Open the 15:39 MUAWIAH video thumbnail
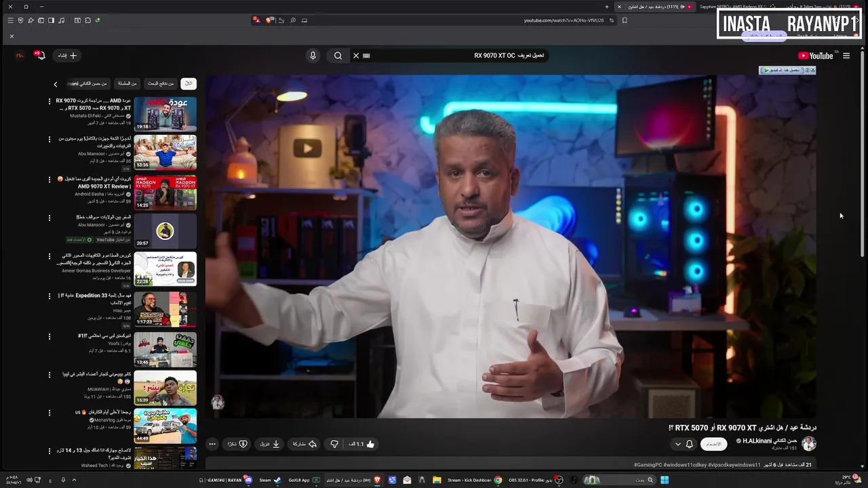The height and width of the screenshot is (488, 868). click(165, 387)
